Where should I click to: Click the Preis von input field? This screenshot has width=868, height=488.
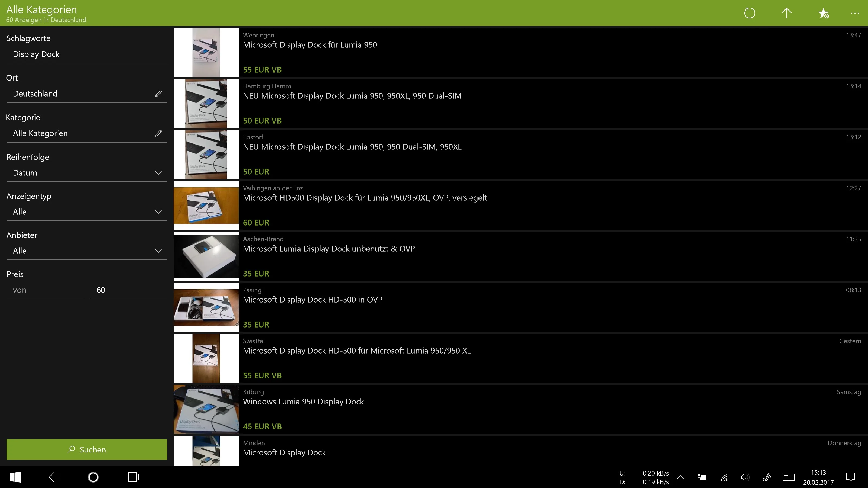coord(45,290)
